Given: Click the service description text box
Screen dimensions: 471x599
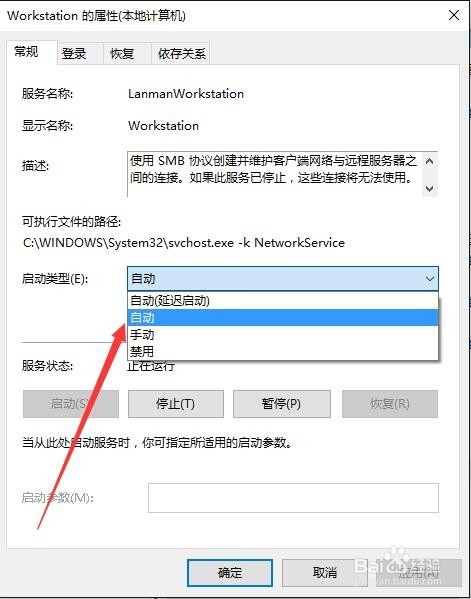Looking at the screenshot, I should coord(275,175).
